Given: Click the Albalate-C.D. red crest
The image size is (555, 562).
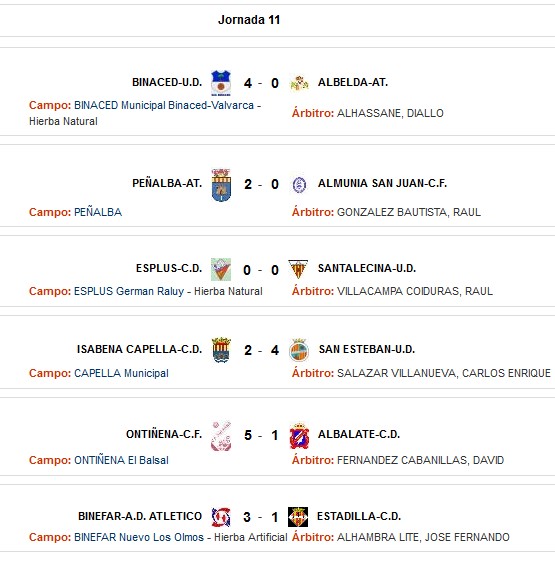Looking at the screenshot, I should pyautogui.click(x=299, y=436).
